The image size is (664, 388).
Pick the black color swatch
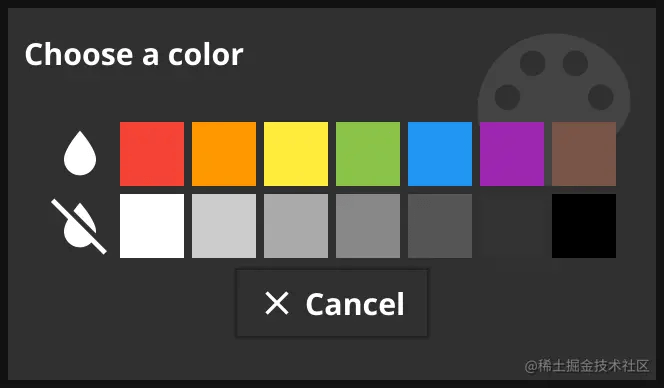point(584,226)
